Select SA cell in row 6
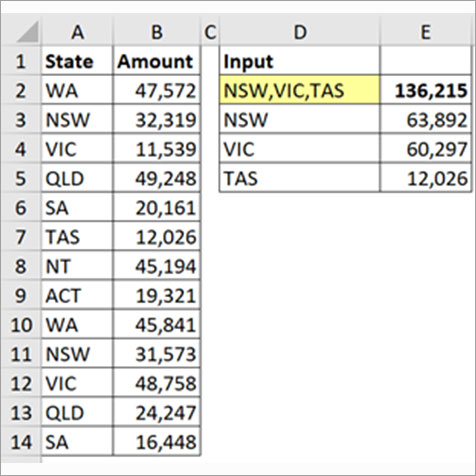The width and height of the screenshot is (476, 476). tap(77, 208)
